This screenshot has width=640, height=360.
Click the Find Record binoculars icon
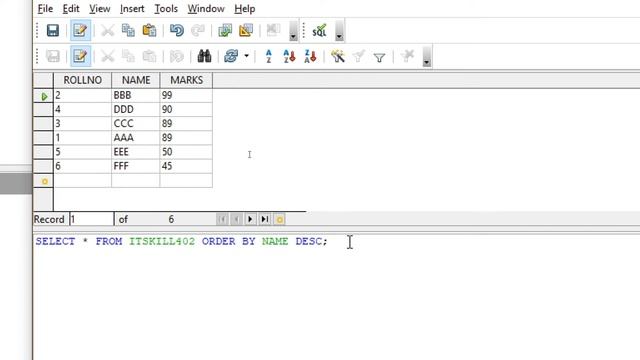coord(204,56)
